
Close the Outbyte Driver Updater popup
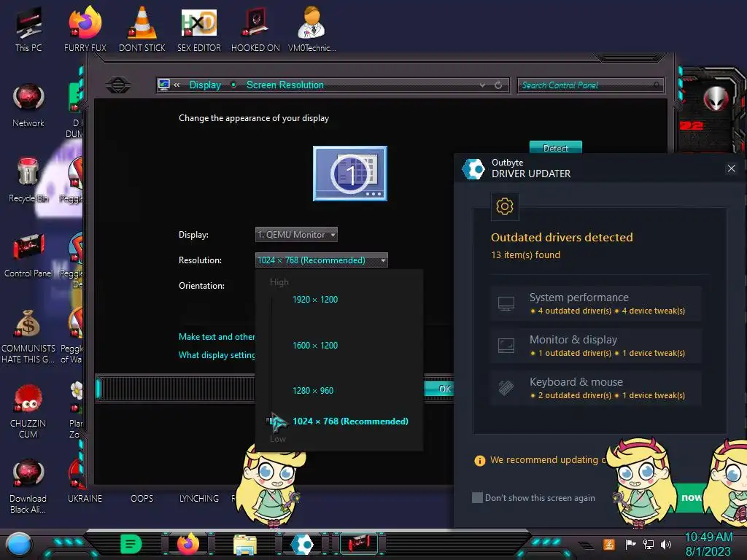pyautogui.click(x=731, y=168)
